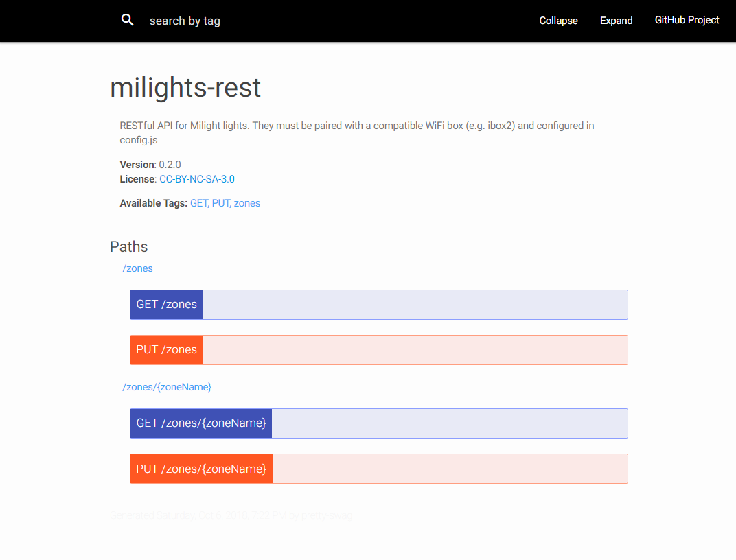Click the Paths section heading
The height and width of the screenshot is (560, 736).
128,246
